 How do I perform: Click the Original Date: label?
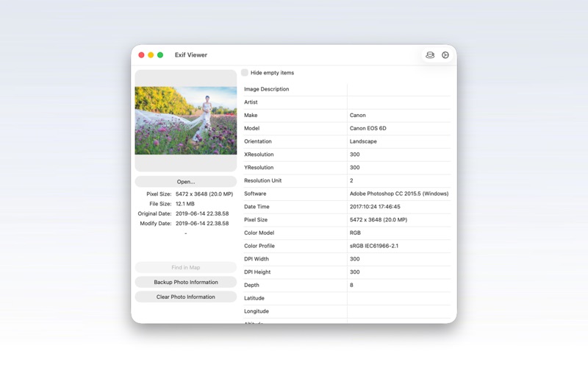coord(154,213)
